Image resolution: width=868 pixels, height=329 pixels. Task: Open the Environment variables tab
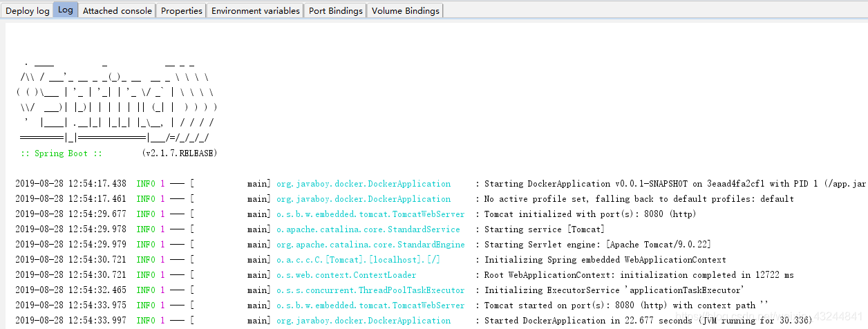coord(256,10)
